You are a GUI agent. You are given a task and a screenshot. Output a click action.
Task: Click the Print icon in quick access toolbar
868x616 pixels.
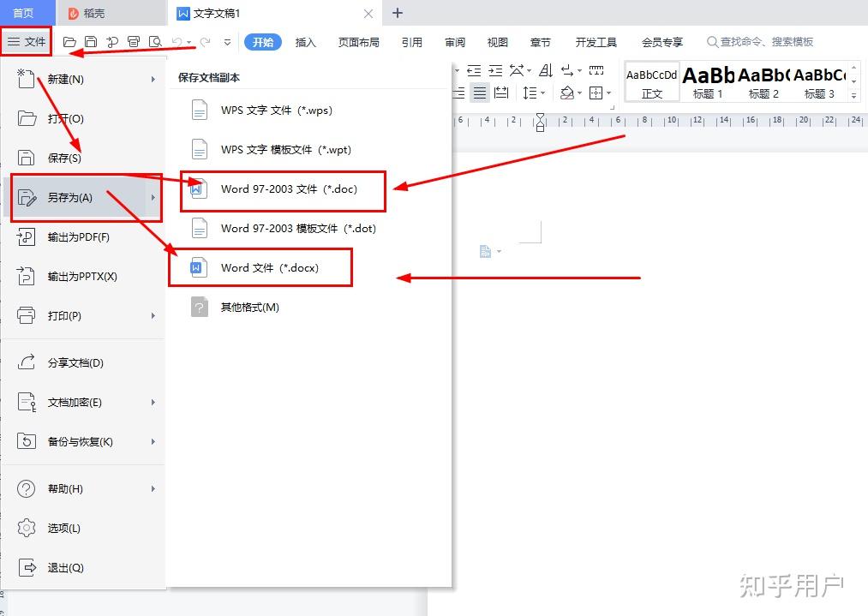click(134, 41)
